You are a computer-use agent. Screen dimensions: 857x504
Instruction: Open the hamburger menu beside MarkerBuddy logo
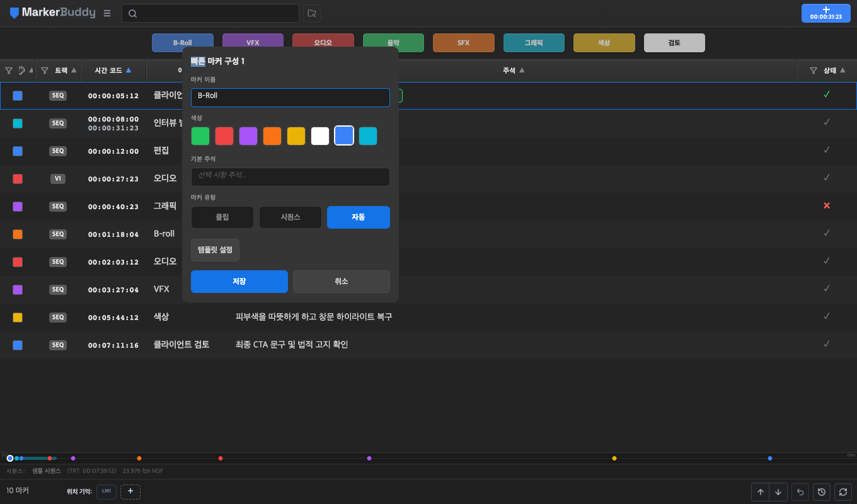coord(107,13)
